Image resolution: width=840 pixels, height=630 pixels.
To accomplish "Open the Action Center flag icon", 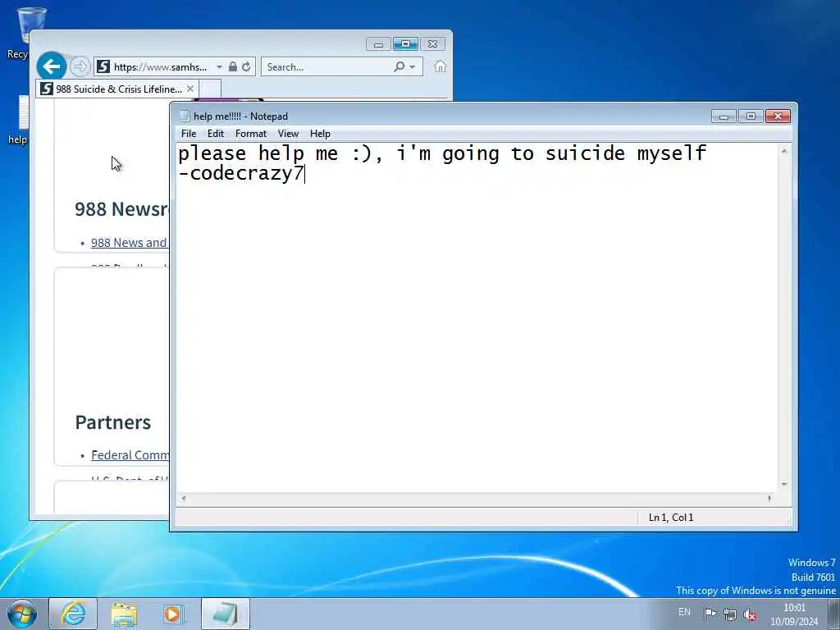I will coord(710,614).
